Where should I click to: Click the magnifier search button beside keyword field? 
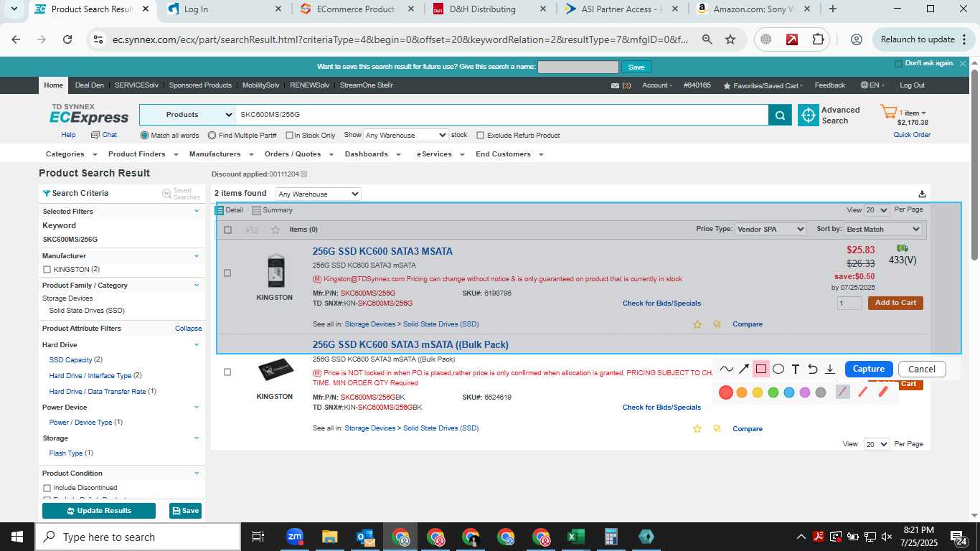click(x=779, y=115)
